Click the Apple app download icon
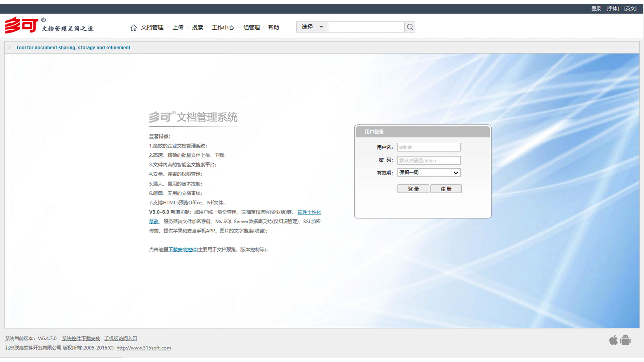644x362 pixels. (x=613, y=340)
